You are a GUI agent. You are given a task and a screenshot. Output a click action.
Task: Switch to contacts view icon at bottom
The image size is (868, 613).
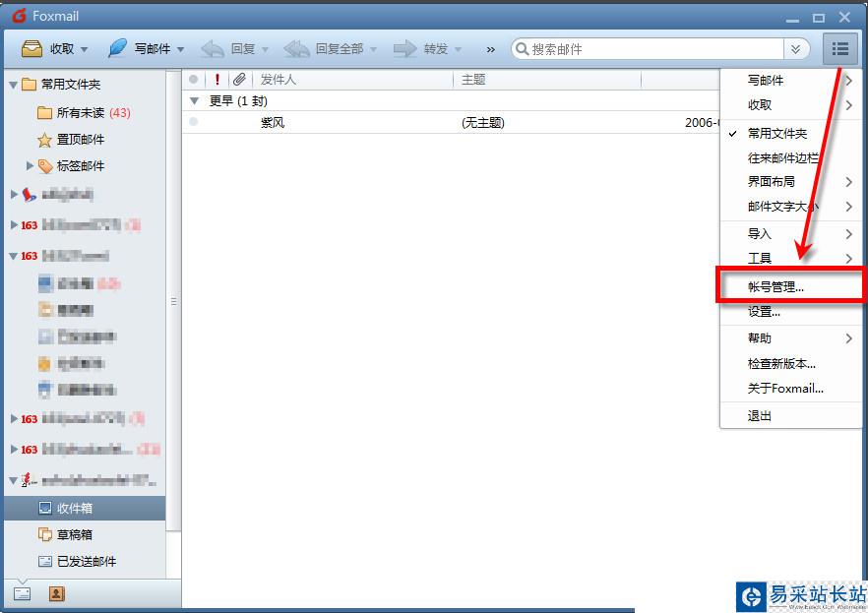(x=56, y=593)
